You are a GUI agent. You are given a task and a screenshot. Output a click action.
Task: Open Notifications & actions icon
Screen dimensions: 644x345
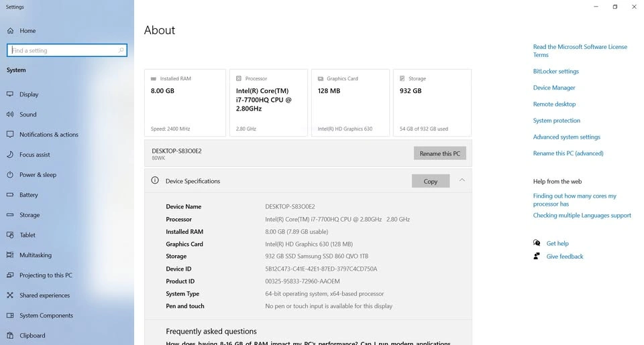(10, 135)
